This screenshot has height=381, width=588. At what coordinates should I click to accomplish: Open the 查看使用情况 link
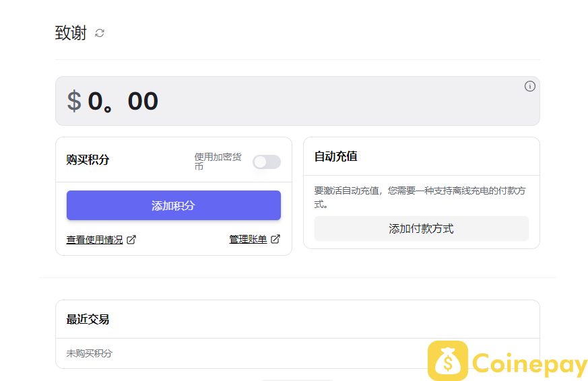[x=94, y=240]
